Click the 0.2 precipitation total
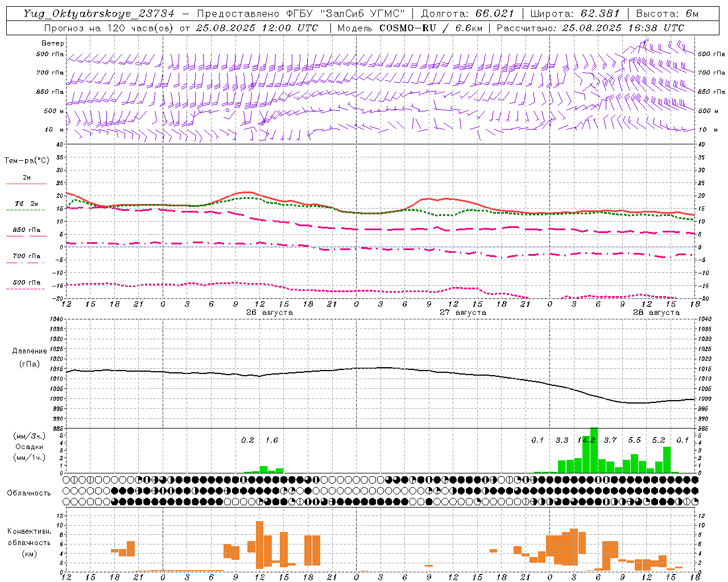This screenshot has width=728, height=582. pos(248,440)
